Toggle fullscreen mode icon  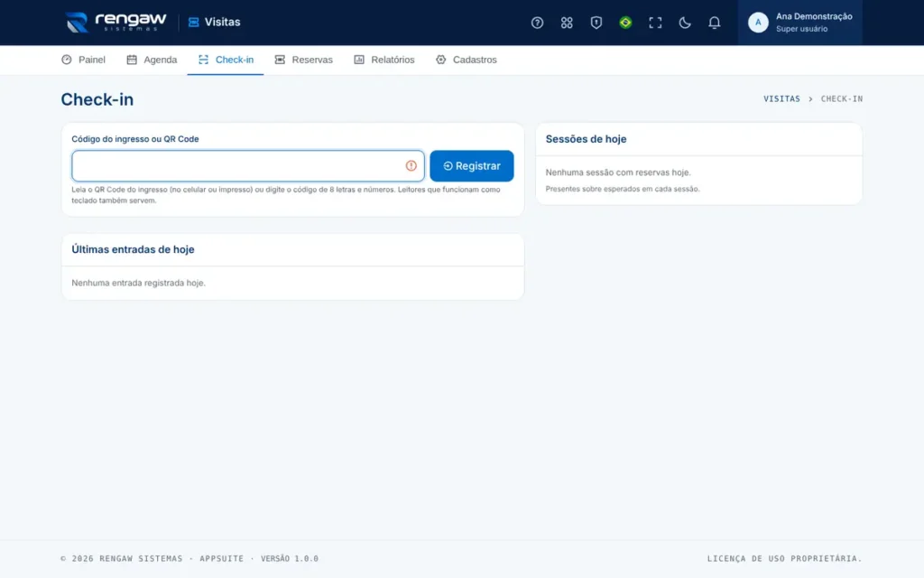pyautogui.click(x=655, y=23)
